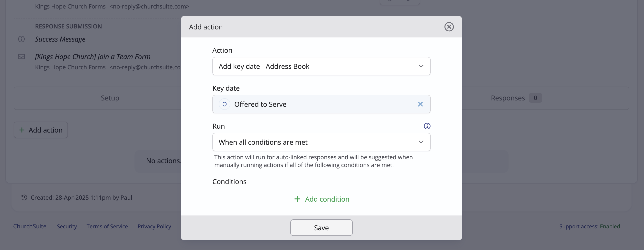This screenshot has height=250, width=644.
Task: Click the green plus beside Add condition
Action: 297,199
